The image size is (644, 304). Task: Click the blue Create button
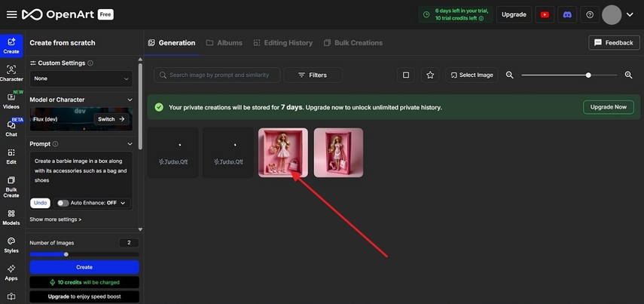84,267
